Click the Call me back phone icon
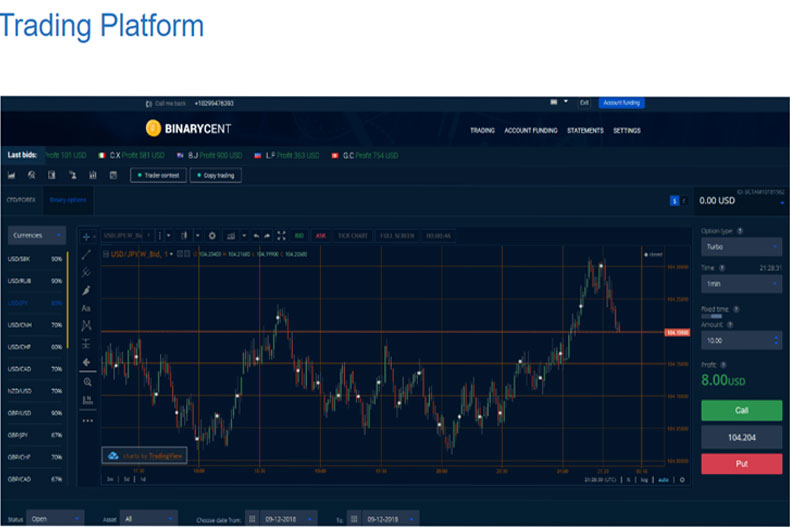This screenshot has width=790, height=527. [x=149, y=104]
